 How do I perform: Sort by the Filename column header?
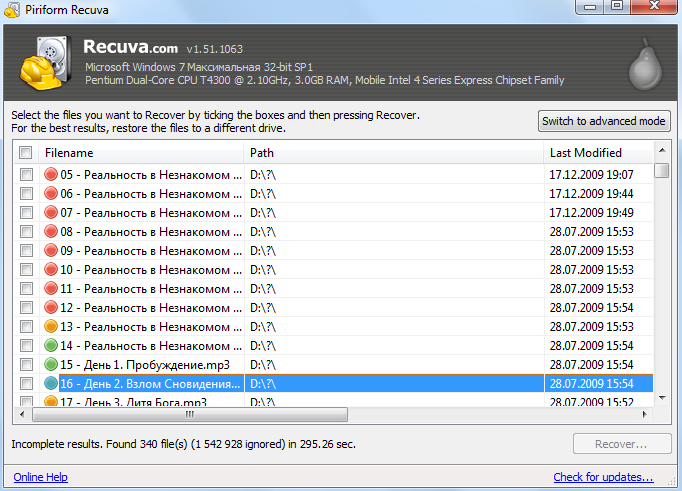[141, 153]
